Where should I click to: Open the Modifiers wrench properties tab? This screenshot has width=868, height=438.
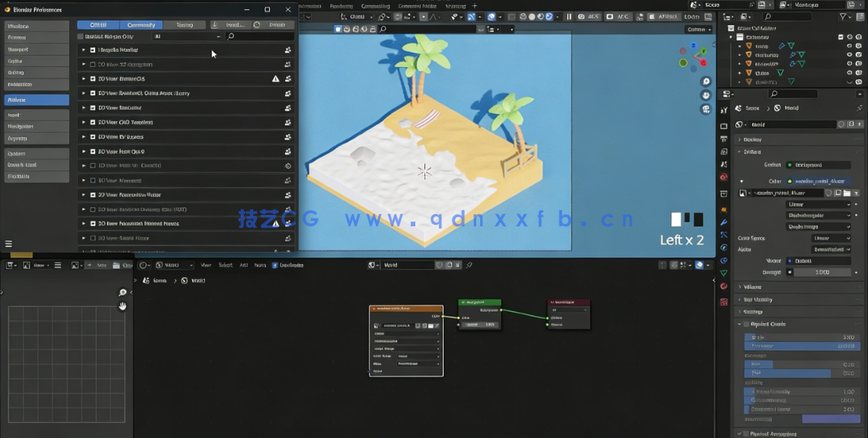(723, 222)
